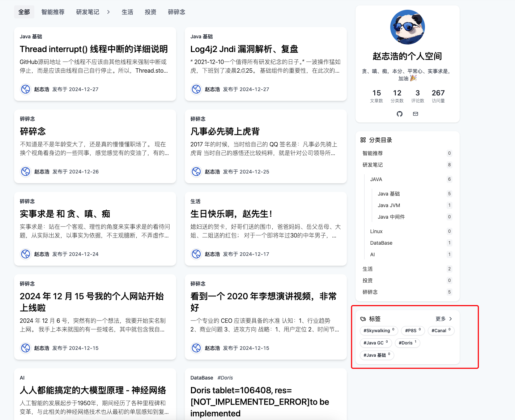This screenshot has width=515, height=420.
Task: Click author avatar on 生日快乐啊 post
Action: point(196,254)
